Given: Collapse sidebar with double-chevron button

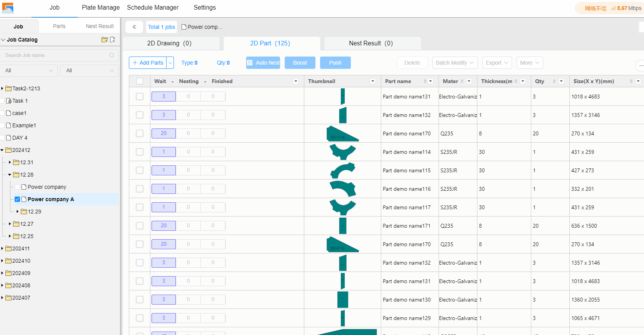Looking at the screenshot, I should (x=134, y=27).
